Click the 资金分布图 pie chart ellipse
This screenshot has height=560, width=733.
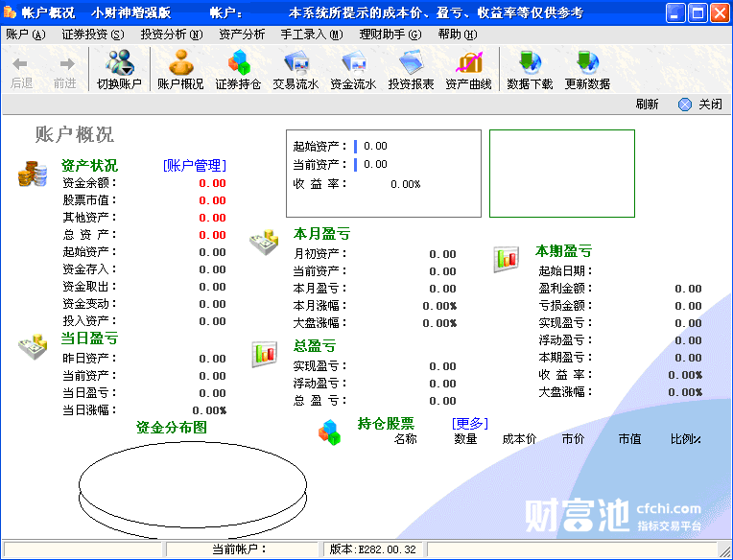tap(193, 490)
